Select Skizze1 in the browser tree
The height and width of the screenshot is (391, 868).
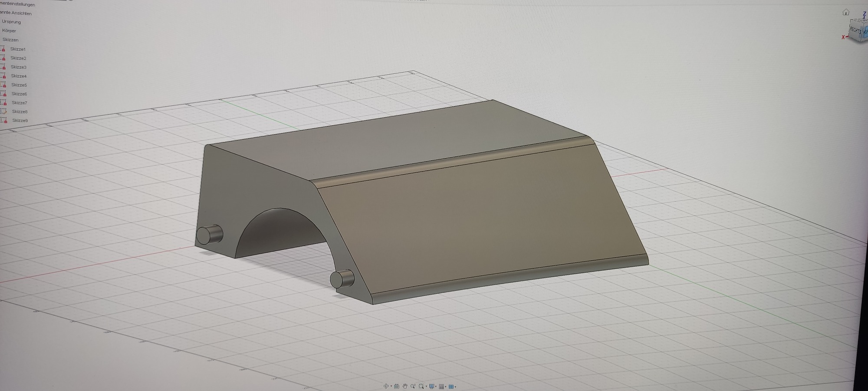click(x=18, y=49)
